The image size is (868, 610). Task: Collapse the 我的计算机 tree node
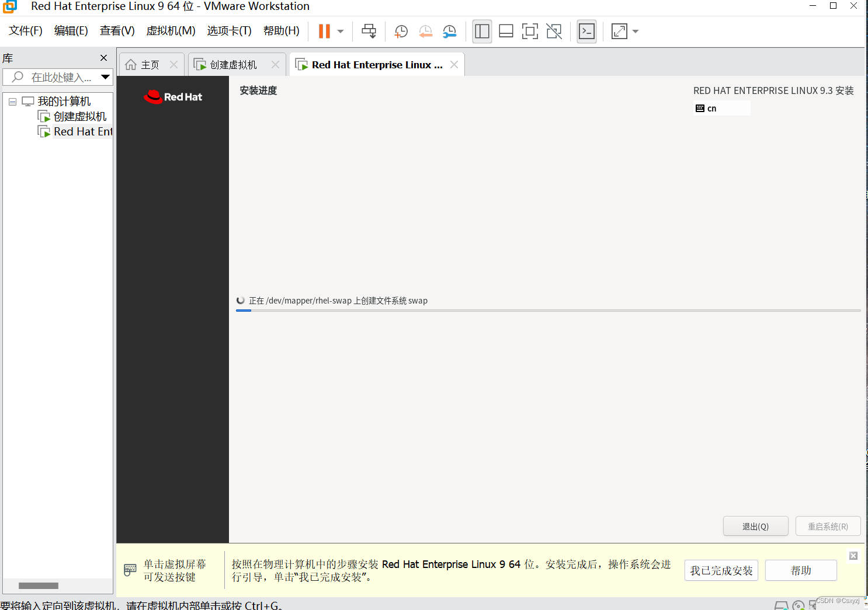coord(12,102)
